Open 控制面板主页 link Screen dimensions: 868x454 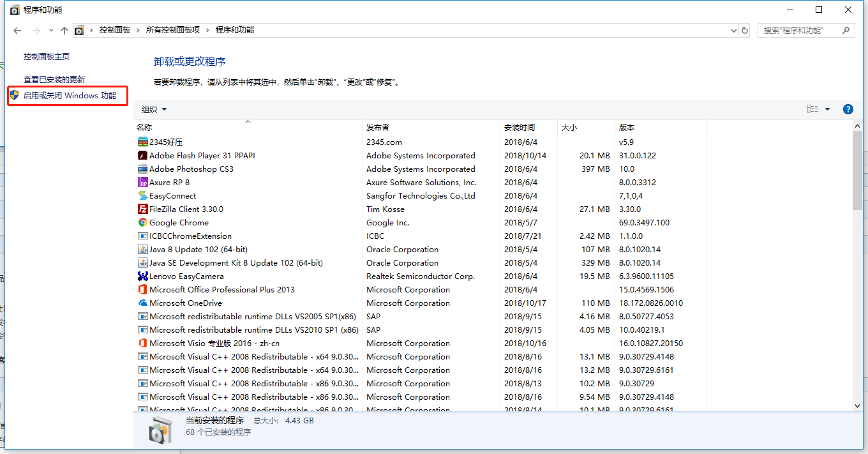pyautogui.click(x=47, y=57)
